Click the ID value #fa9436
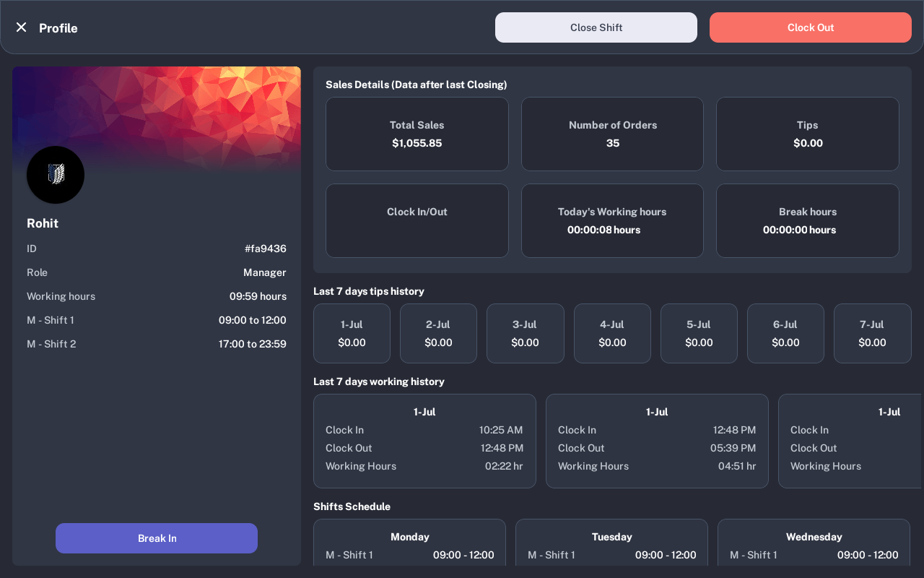 tap(266, 249)
